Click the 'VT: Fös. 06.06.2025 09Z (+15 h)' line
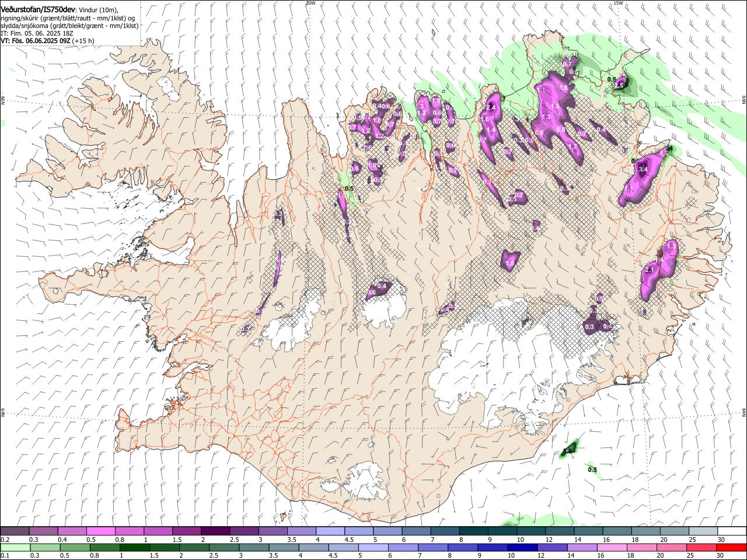The width and height of the screenshot is (747, 560). 47,41
